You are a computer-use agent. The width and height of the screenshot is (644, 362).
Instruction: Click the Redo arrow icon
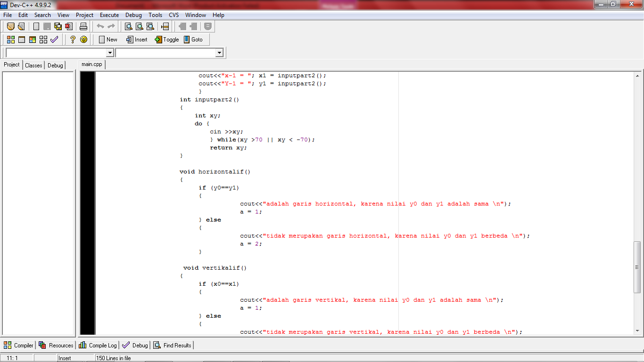pos(111,26)
